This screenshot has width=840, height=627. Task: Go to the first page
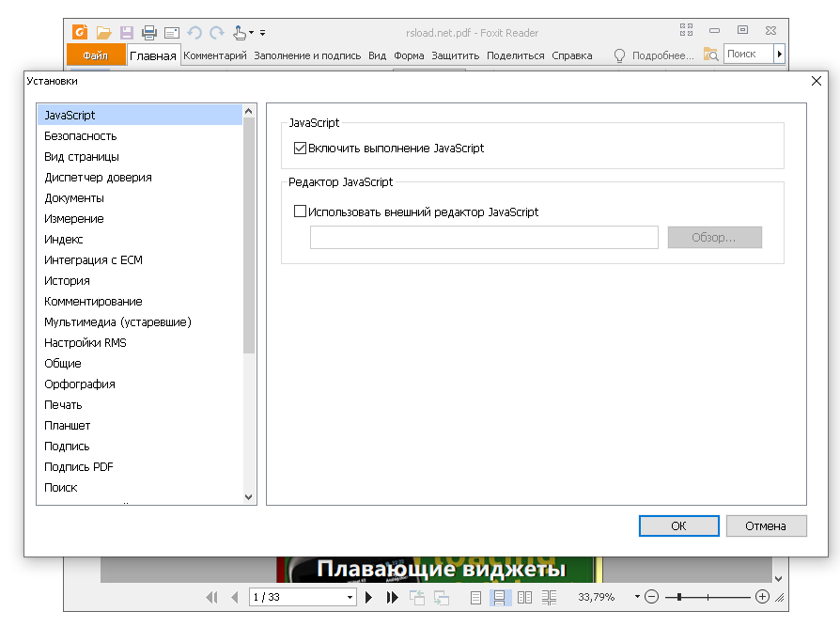212,597
